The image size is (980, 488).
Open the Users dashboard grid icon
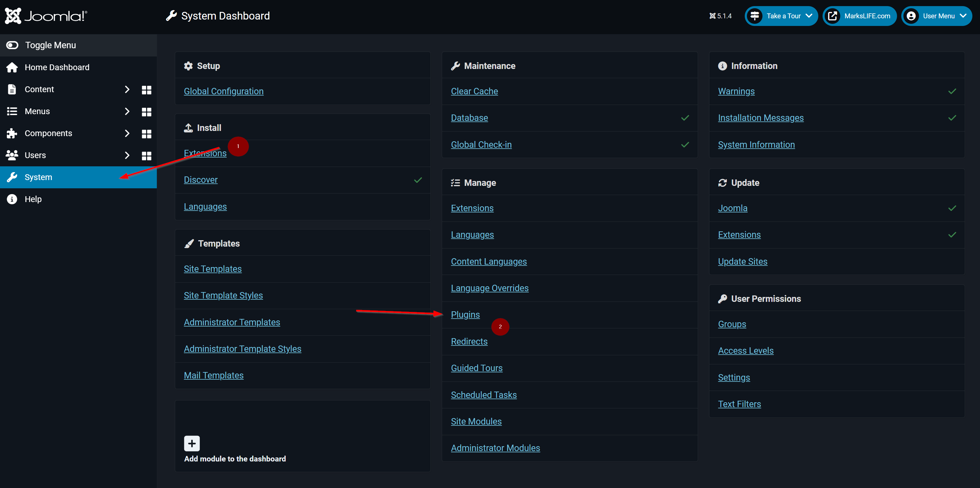(x=146, y=156)
